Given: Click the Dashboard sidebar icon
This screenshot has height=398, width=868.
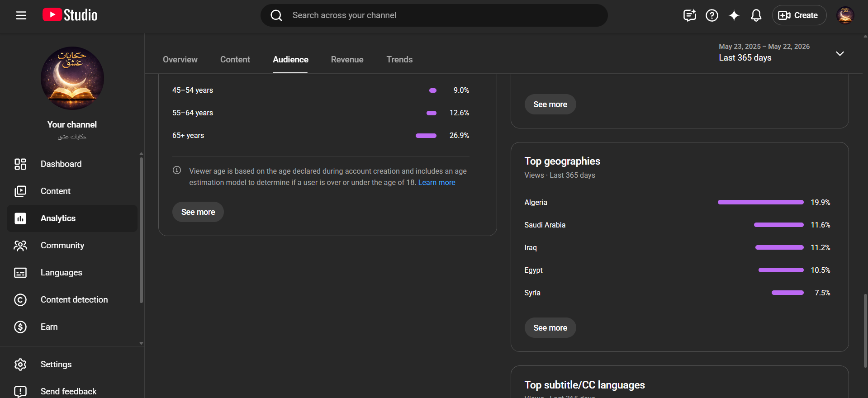Looking at the screenshot, I should (20, 164).
